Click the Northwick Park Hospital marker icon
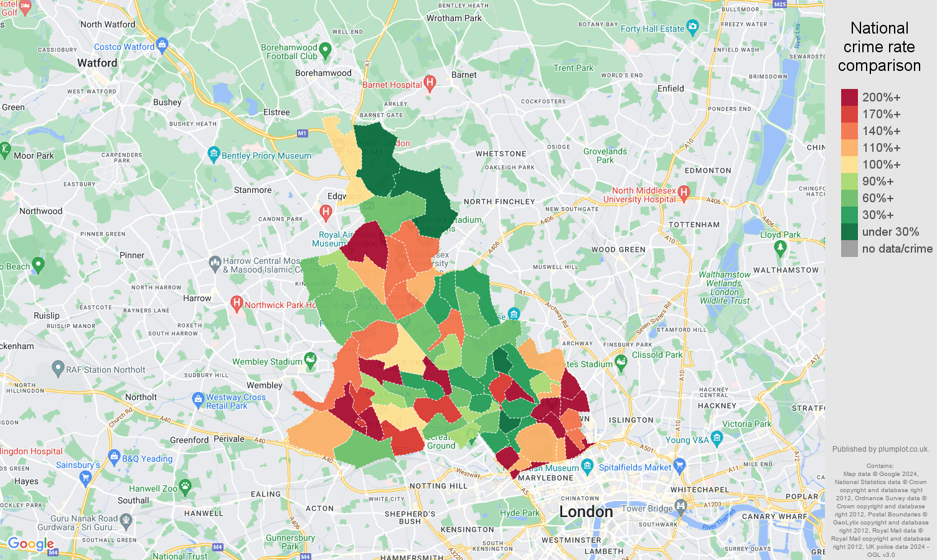Screen dimensions: 937x560 (x=238, y=304)
